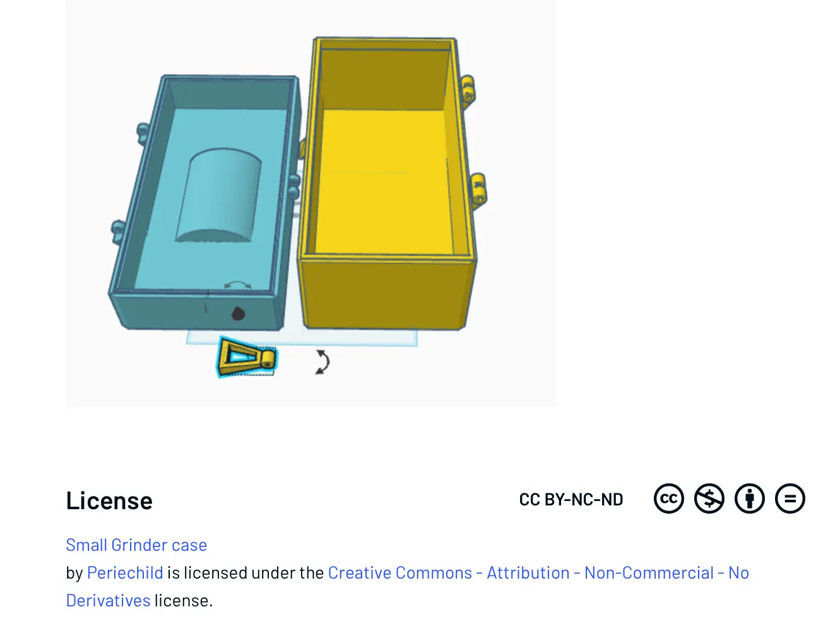Click the Non-Commercial crossed dollar icon
Screen dimensions: 840x643
[709, 498]
